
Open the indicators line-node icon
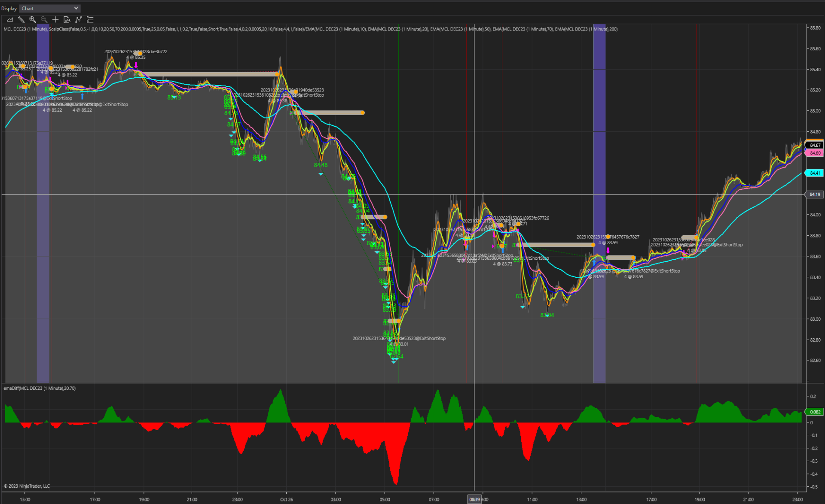tap(78, 20)
